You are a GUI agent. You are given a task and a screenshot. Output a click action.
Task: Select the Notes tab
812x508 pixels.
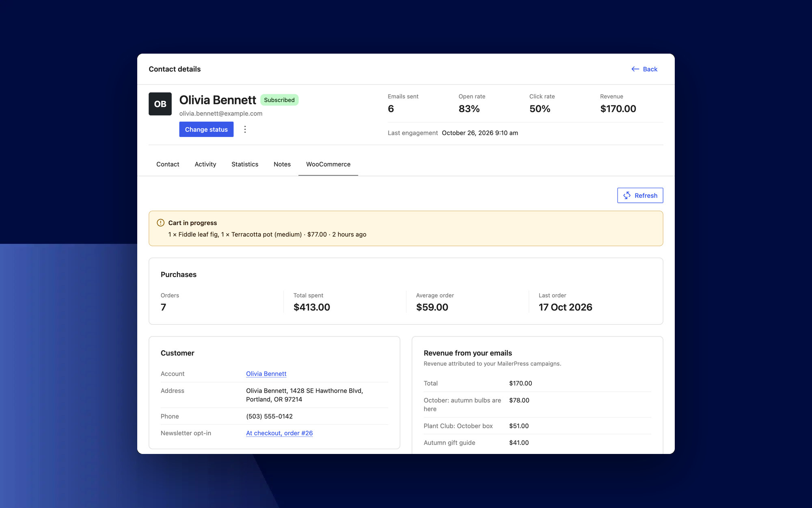(282, 164)
